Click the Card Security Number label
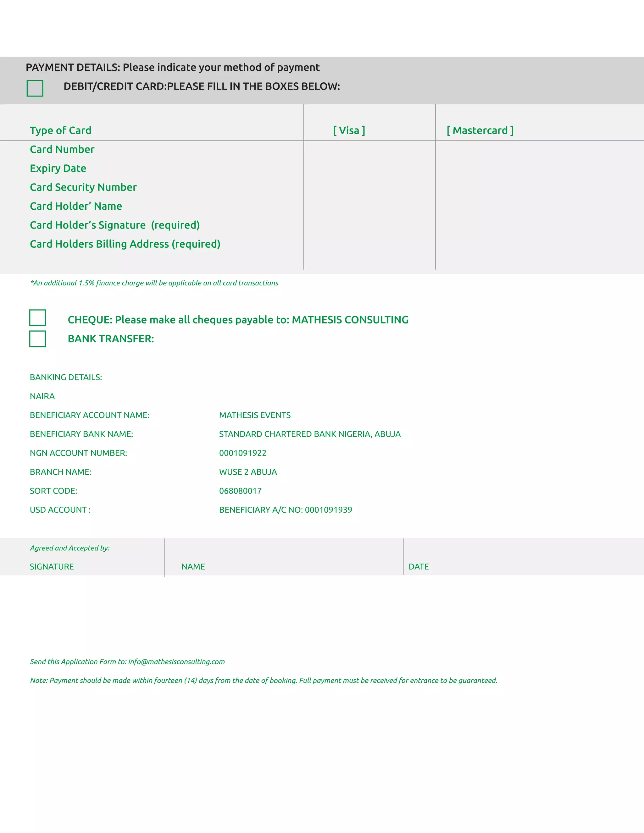This screenshot has height=833, width=644. [x=83, y=187]
